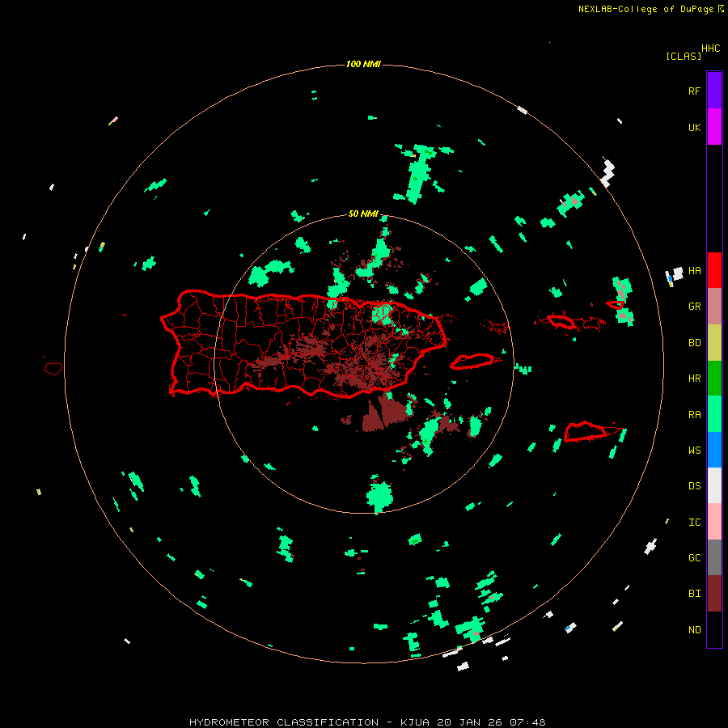Select the GC gray legend swatch
728x728 pixels.
coord(714,557)
